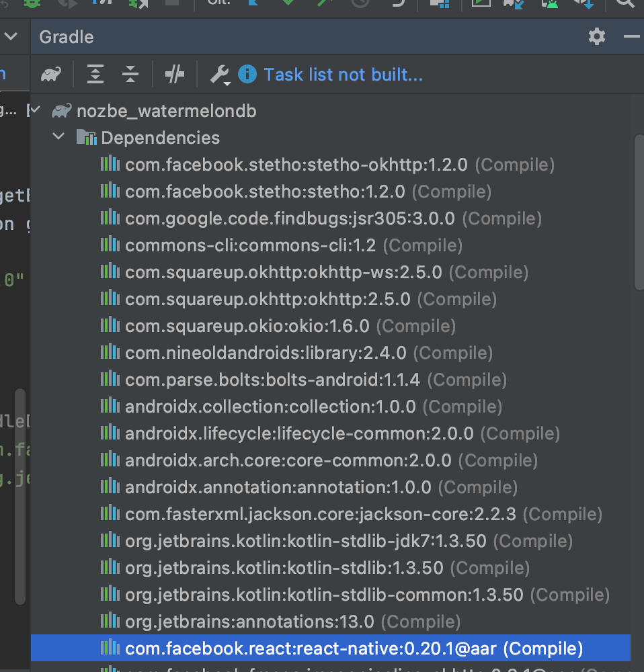The width and height of the screenshot is (644, 672).
Task: Select the stetho-okhttp:1.2.0 dependency
Action: [296, 165]
